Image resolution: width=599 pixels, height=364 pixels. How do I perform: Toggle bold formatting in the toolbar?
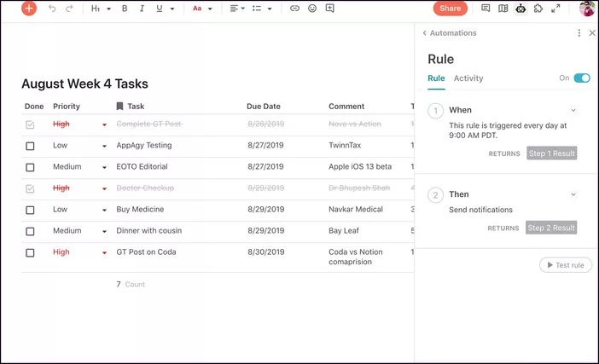pyautogui.click(x=125, y=9)
